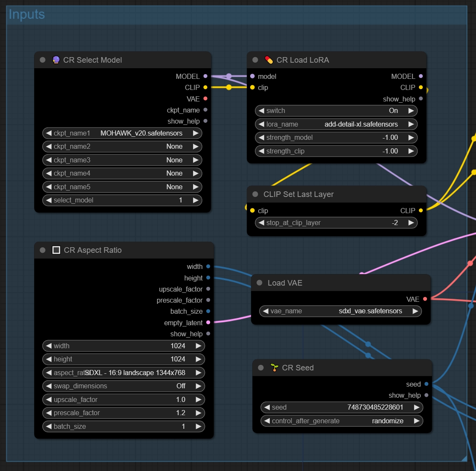Image resolution: width=476 pixels, height=471 pixels.
Task: Click the crystal ball icon on CR Select Model
Action: coord(56,60)
